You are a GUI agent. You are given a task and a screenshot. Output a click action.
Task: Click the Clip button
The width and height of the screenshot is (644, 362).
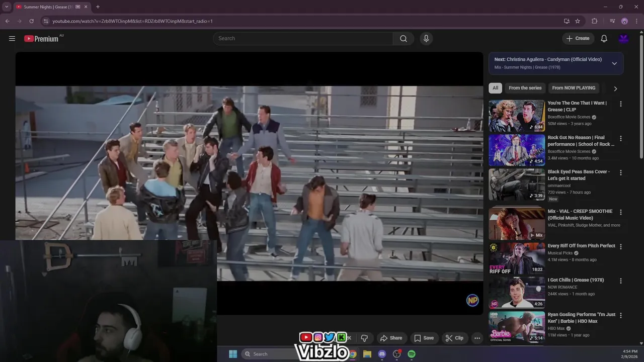(x=454, y=338)
